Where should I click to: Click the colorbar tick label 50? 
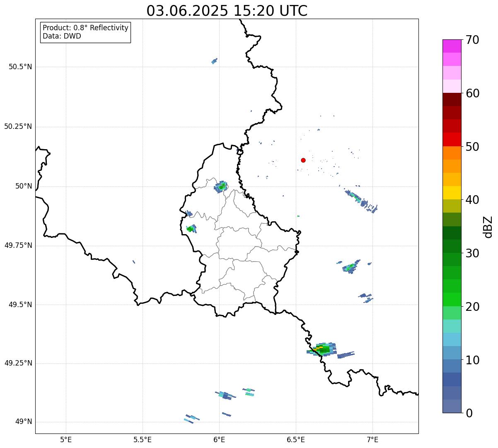[x=472, y=147]
